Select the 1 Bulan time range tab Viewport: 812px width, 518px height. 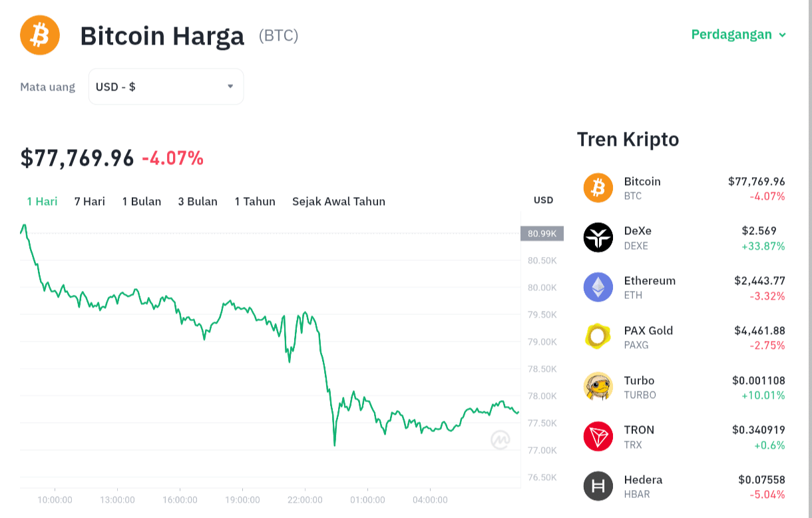tap(142, 201)
